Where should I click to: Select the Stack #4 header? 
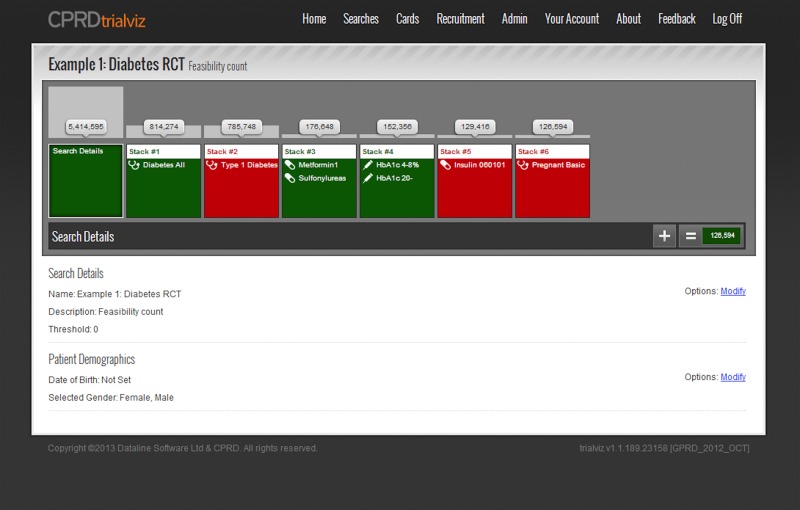(x=397, y=151)
